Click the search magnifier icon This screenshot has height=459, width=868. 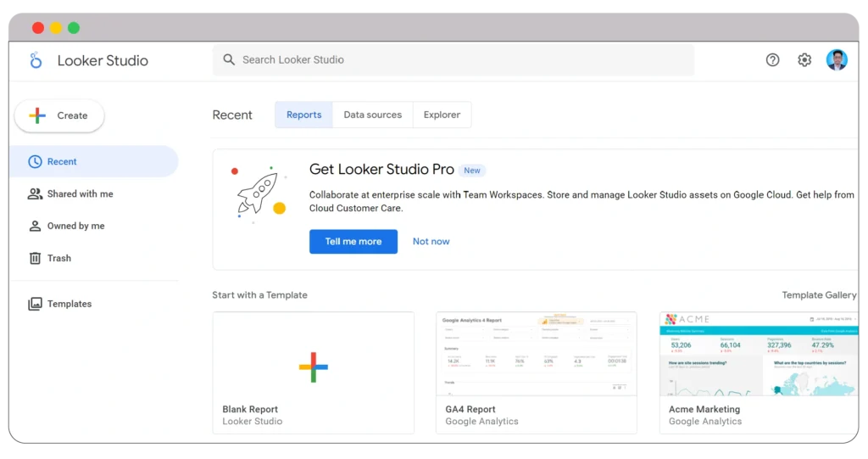[x=229, y=59]
